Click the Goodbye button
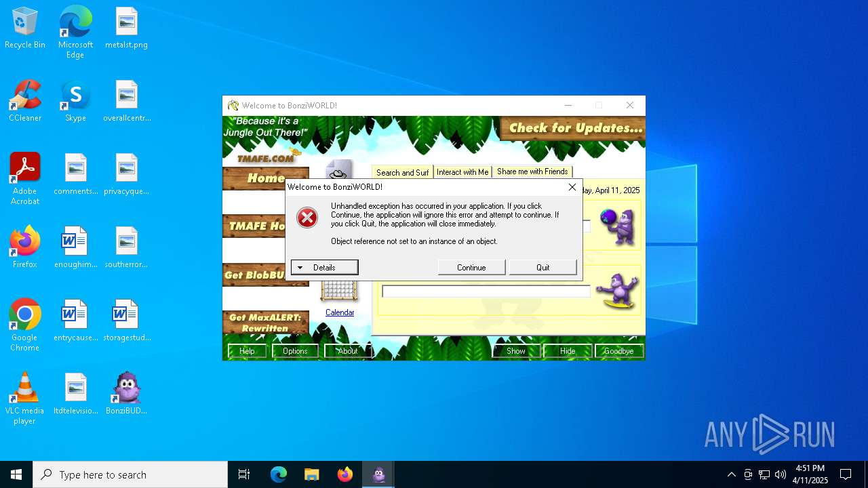The image size is (868, 488). (618, 351)
